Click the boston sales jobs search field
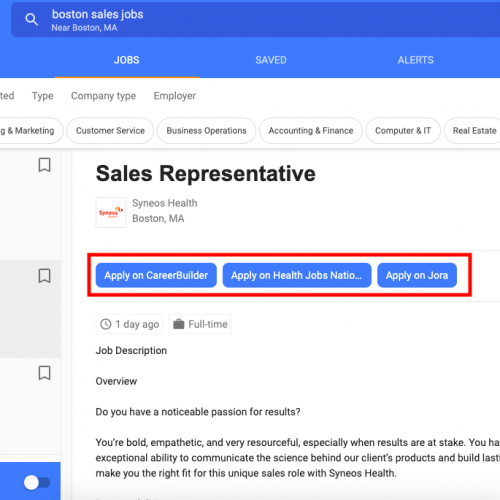The height and width of the screenshot is (500, 500). point(255,20)
